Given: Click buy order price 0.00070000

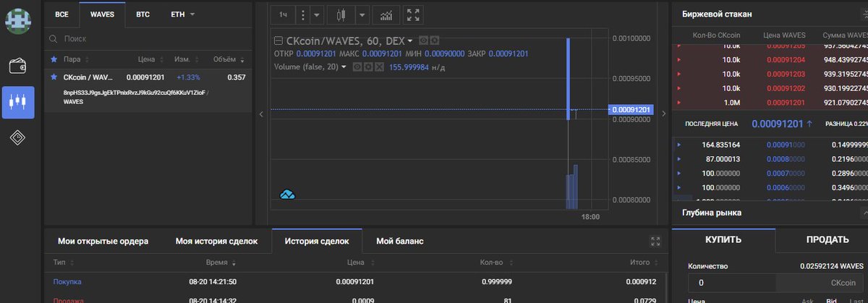Looking at the screenshot, I should tap(785, 174).
